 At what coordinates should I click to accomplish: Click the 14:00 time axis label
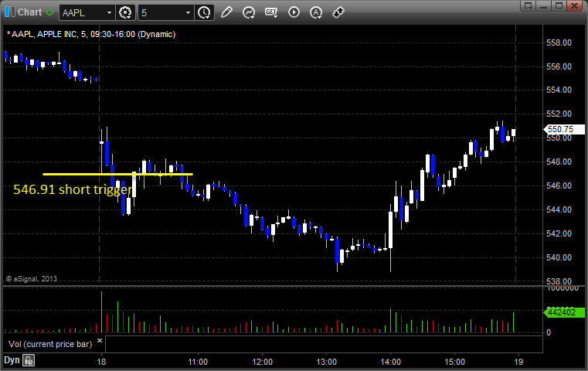coord(391,362)
